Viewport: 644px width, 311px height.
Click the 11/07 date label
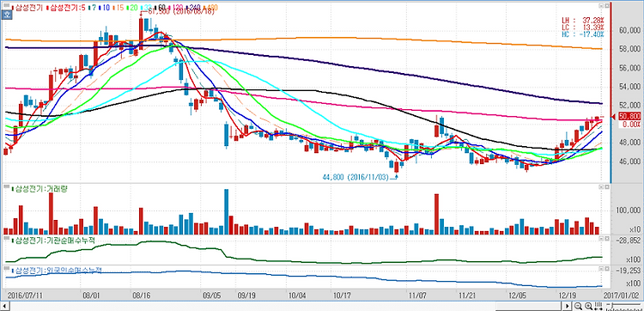[x=416, y=296]
